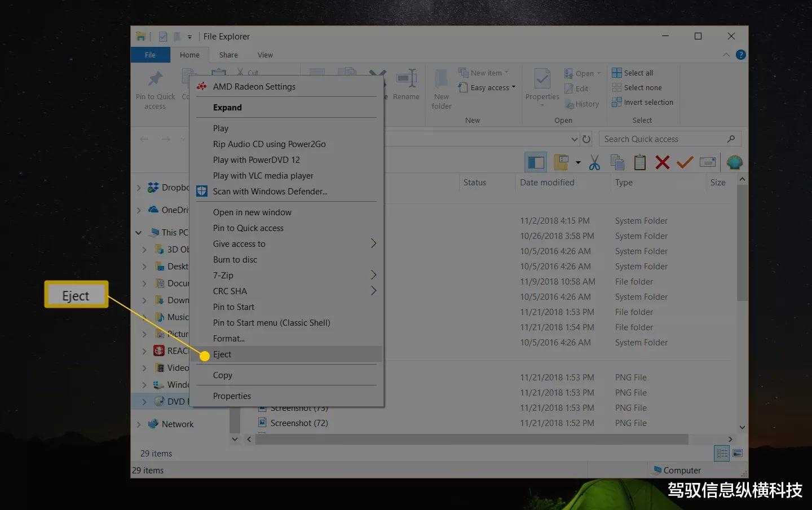This screenshot has height=510, width=812.
Task: Click the Forward navigation arrow
Action: (166, 139)
